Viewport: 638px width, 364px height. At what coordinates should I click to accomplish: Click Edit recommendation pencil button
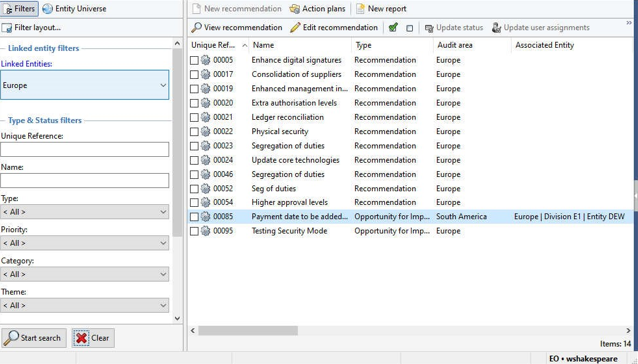point(334,28)
